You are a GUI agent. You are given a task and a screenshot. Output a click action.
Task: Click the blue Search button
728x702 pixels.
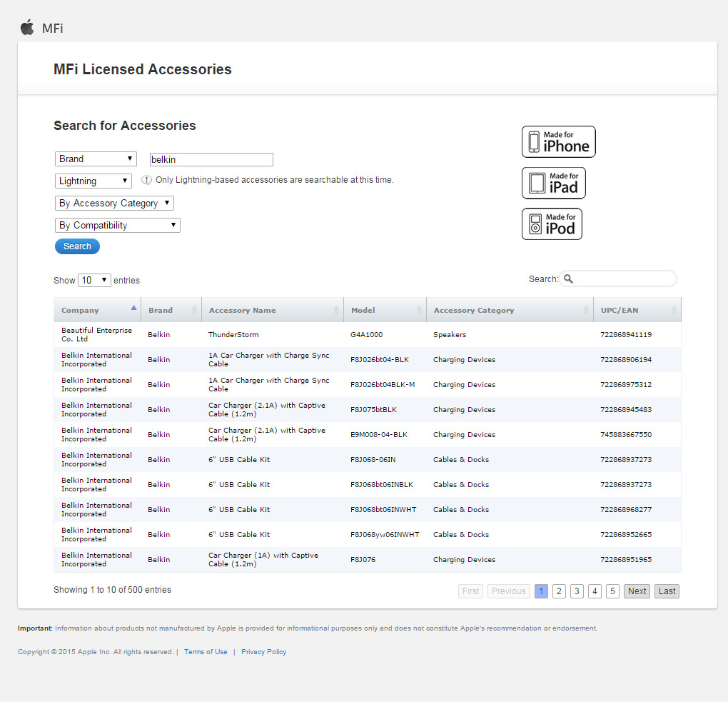77,246
